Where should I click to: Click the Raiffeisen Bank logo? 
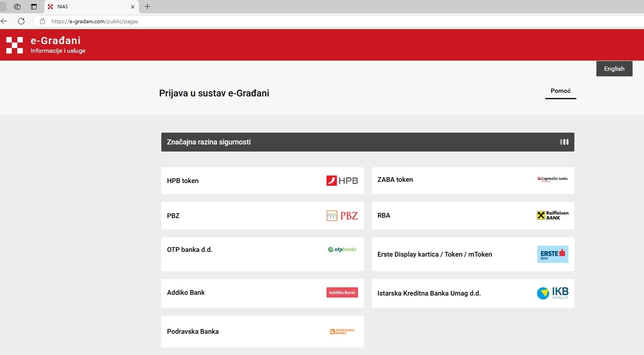[x=553, y=215]
